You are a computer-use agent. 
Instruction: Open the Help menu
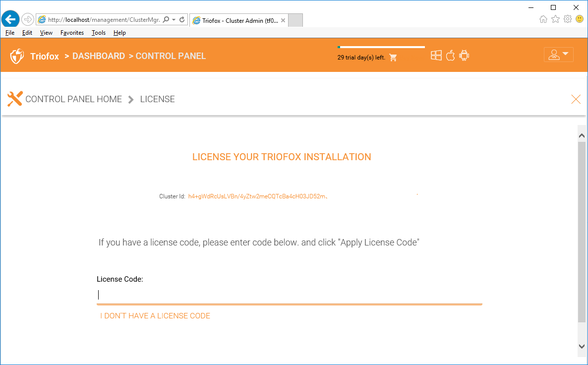pyautogui.click(x=119, y=33)
